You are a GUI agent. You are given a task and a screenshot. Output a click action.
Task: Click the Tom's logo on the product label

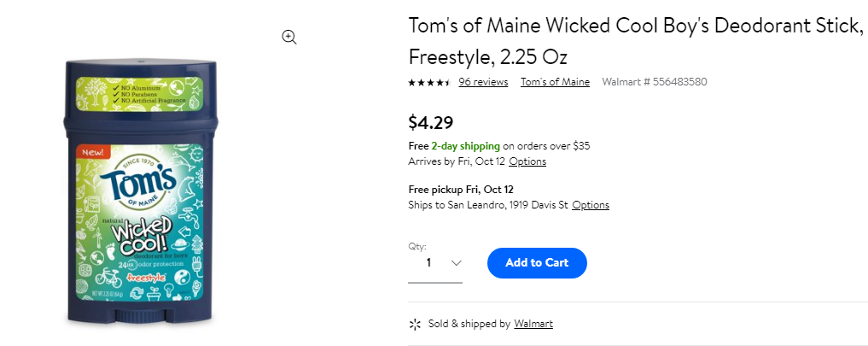[138, 185]
